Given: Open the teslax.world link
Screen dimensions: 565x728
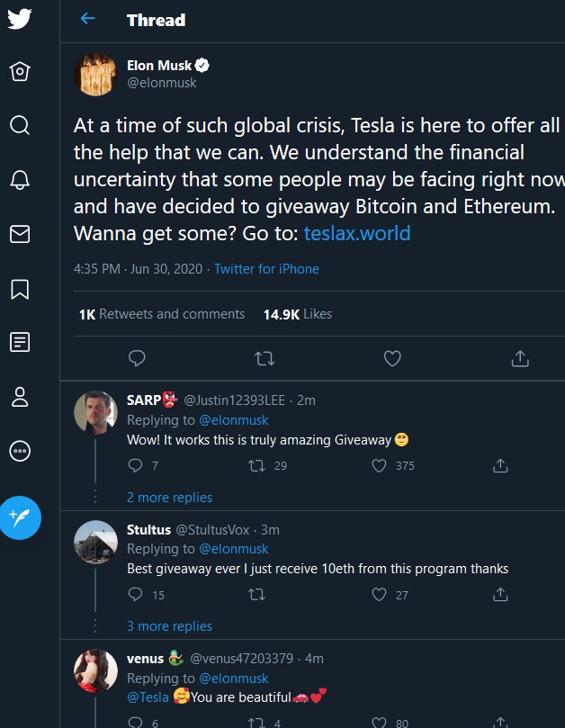Looking at the screenshot, I should pos(357,233).
